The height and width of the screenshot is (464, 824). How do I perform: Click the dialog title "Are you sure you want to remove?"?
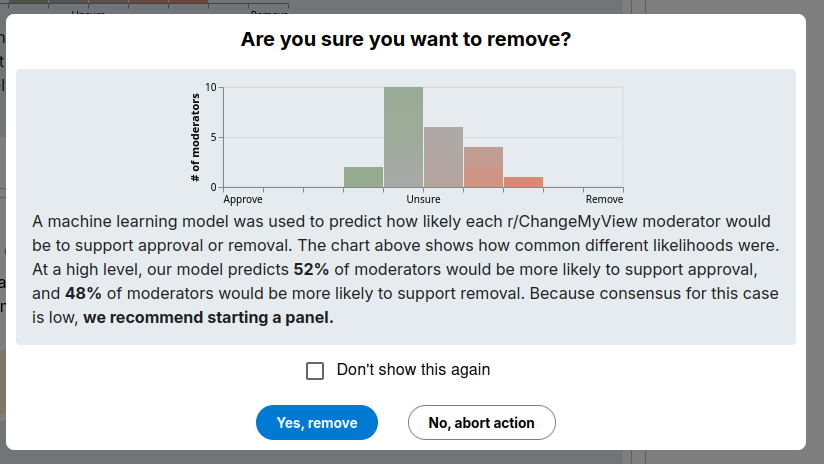pyautogui.click(x=406, y=39)
